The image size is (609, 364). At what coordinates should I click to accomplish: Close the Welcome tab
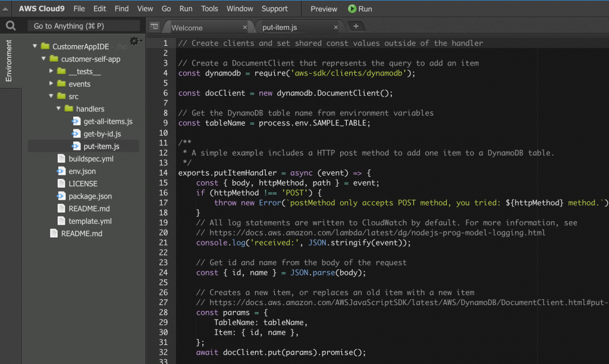click(245, 27)
